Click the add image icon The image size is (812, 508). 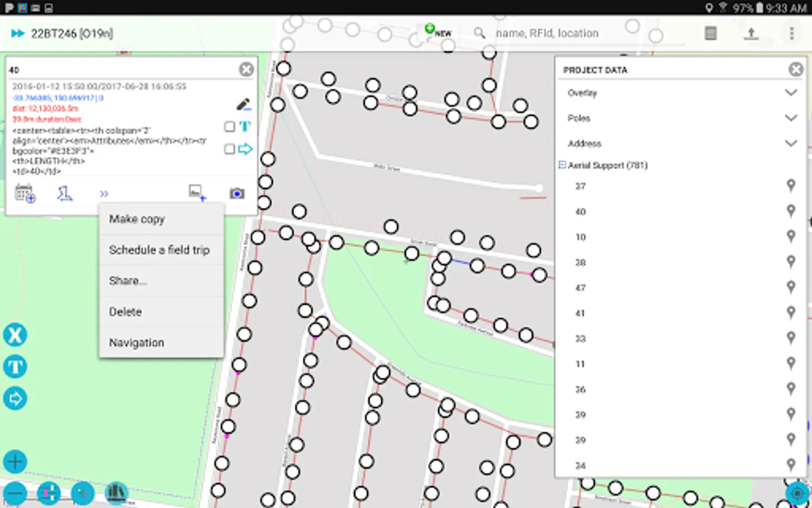click(197, 193)
